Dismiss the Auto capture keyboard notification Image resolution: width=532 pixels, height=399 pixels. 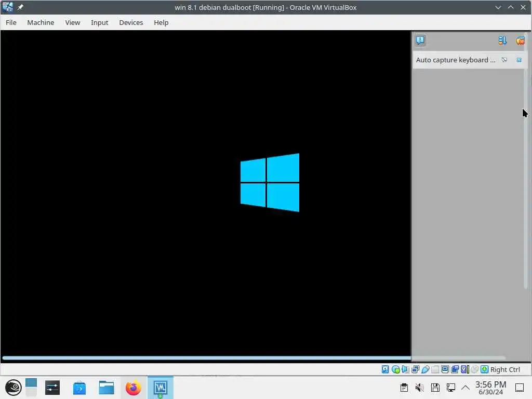519,60
